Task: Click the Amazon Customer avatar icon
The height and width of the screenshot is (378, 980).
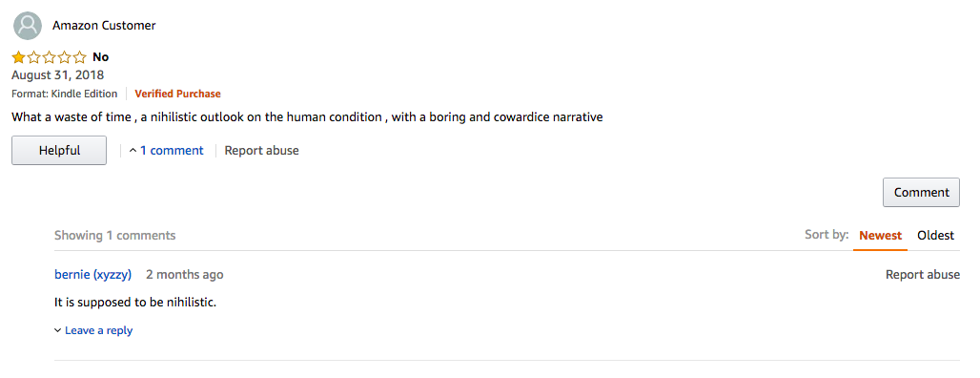Action: [28, 26]
